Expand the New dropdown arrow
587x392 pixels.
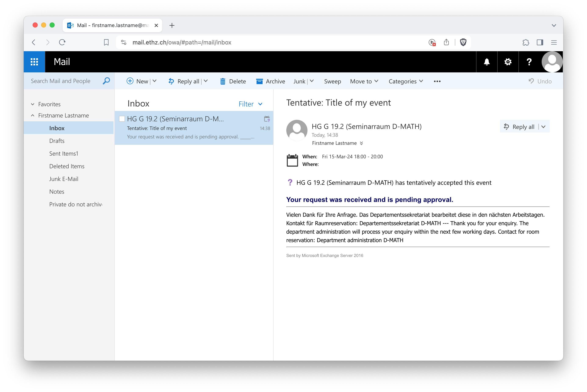pyautogui.click(x=154, y=81)
